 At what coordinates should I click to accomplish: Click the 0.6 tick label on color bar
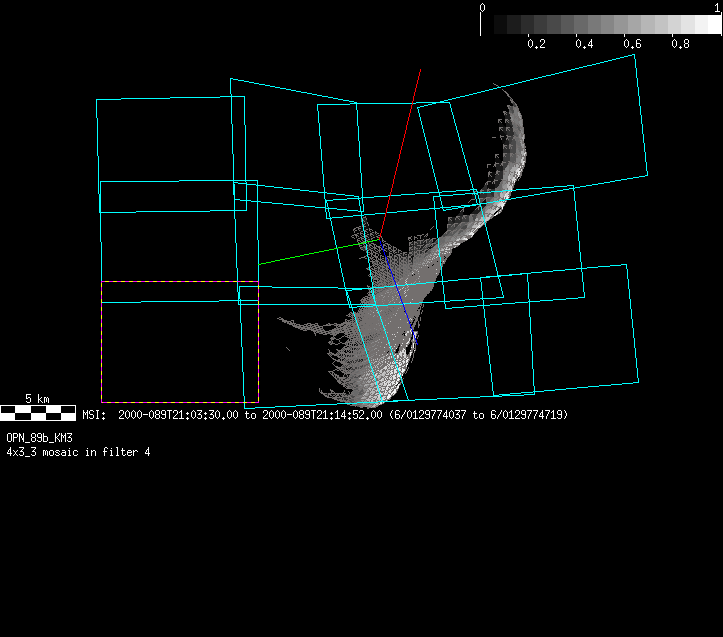click(x=632, y=45)
